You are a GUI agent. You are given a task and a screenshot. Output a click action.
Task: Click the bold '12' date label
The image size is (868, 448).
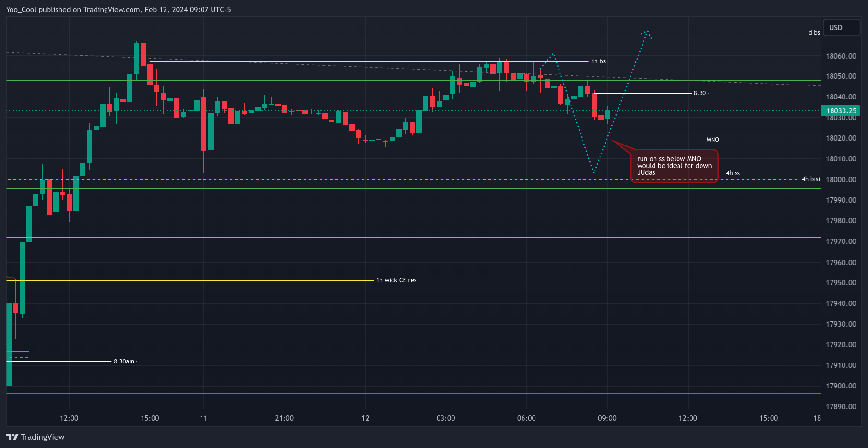pyautogui.click(x=365, y=418)
